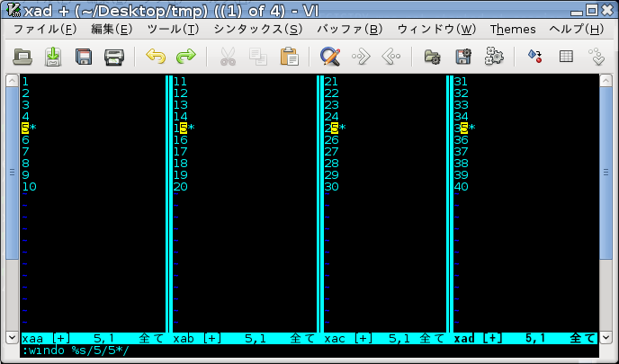Click the jump-to-tag arrow icon

(x=597, y=57)
